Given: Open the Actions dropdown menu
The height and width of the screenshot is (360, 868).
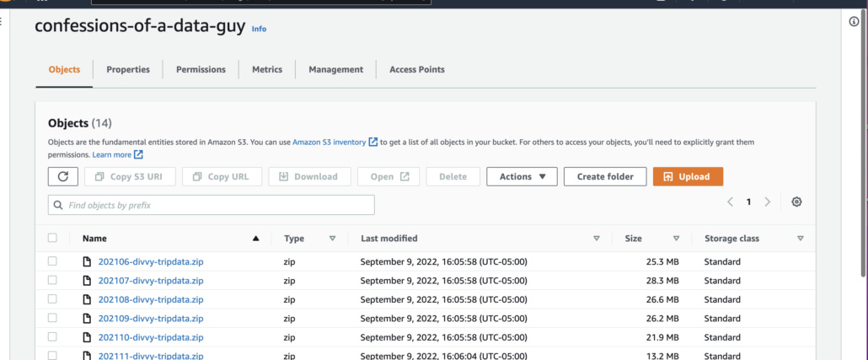Looking at the screenshot, I should coord(522,177).
